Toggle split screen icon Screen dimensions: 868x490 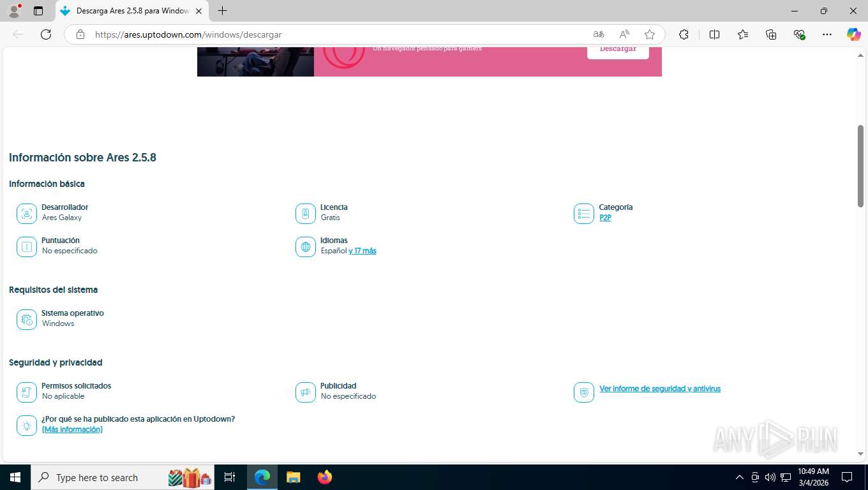point(715,34)
